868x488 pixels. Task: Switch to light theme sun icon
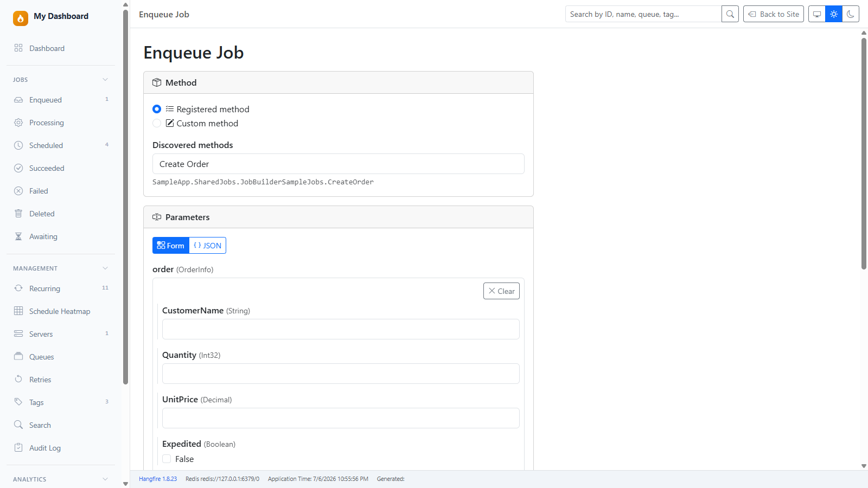tap(834, 14)
